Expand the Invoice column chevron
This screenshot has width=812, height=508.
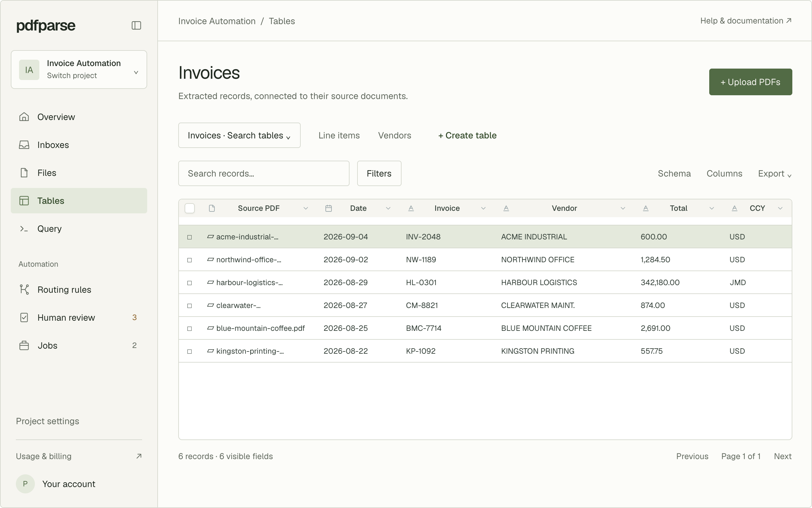(x=483, y=208)
